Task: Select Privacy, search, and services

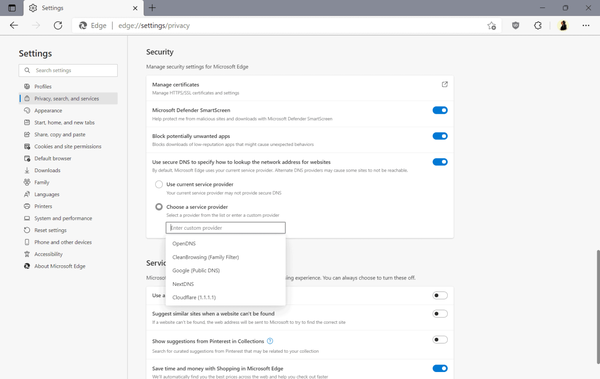Action: tap(68, 98)
